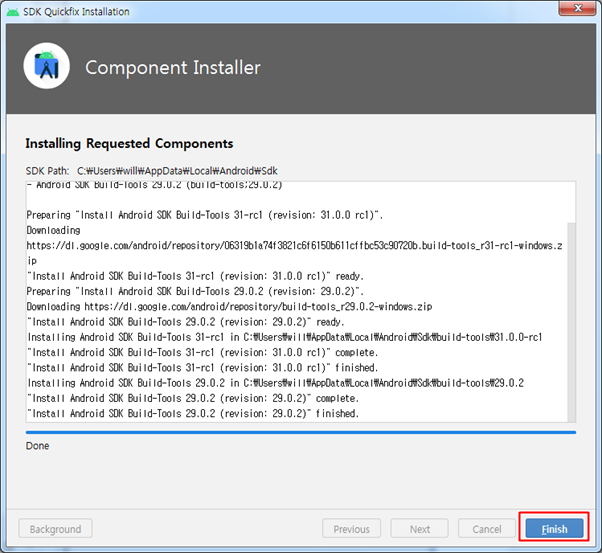Click the log line 'Build-Tools 31-rc1 (revision: 31.0.0 rc1)" finished.'
Image resolution: width=602 pixels, height=553 pixels.
click(x=202, y=368)
